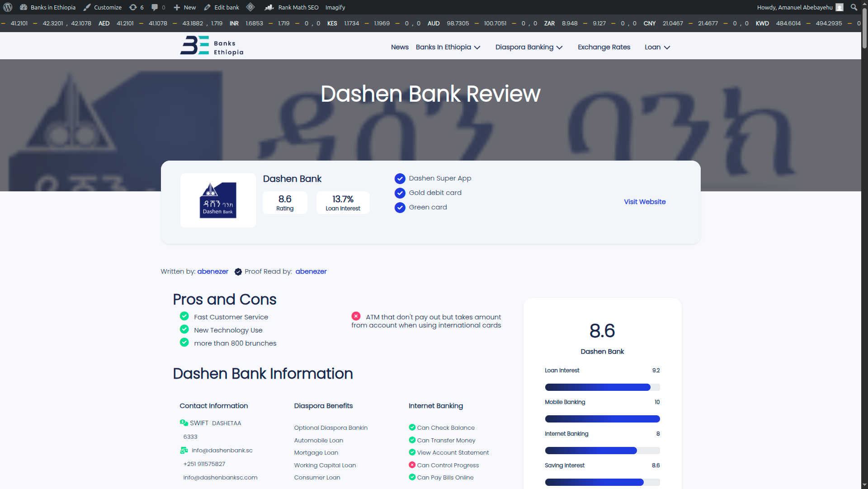
Task: Click the Gold debit card checkmark
Action: click(x=400, y=193)
